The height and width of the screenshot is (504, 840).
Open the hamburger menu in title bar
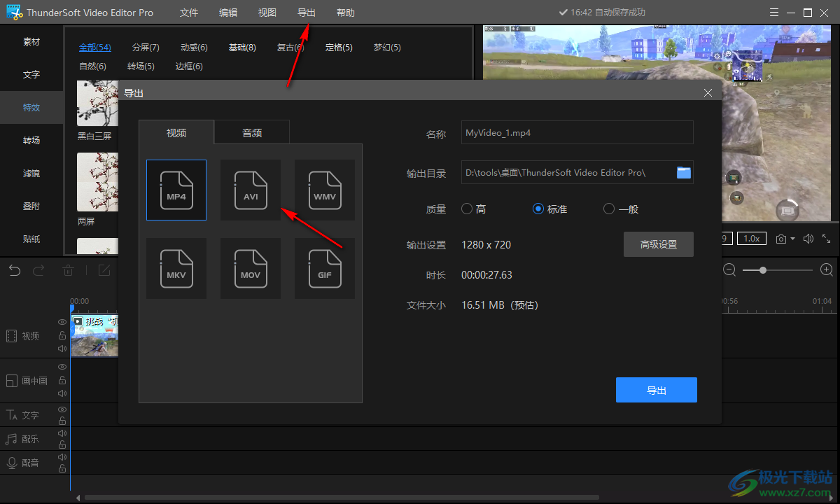click(773, 13)
